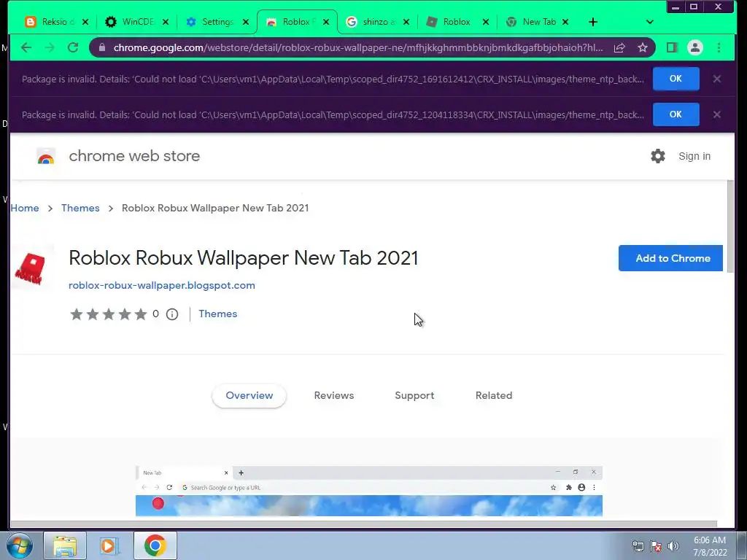The width and height of the screenshot is (747, 560).
Task: Click the Chrome taskbar icon
Action: (x=155, y=545)
